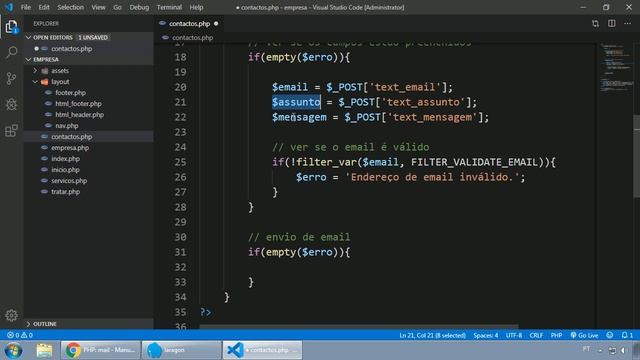Viewport: 640px width, 360px height.
Task: Close the unsaved contactos.php tab dot
Action: (x=216, y=24)
